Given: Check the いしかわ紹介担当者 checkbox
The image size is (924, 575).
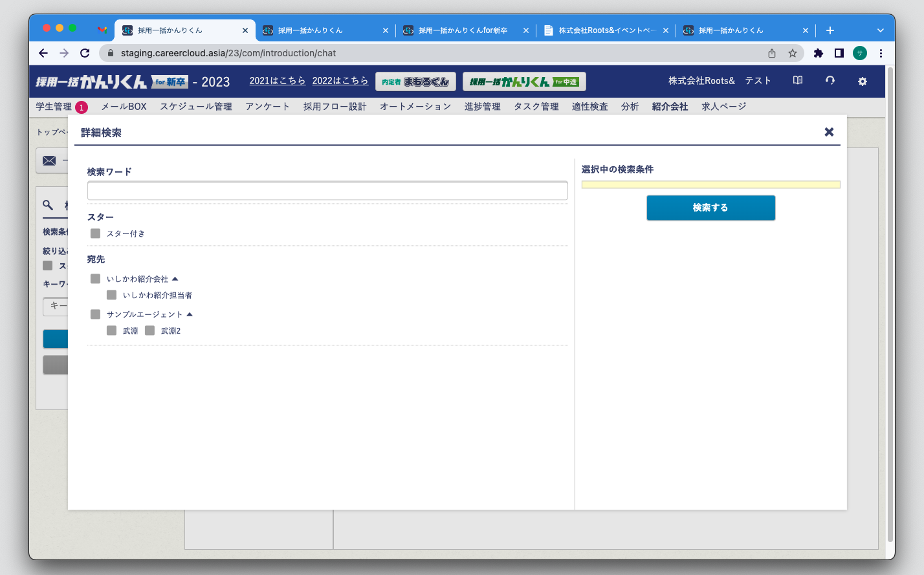Looking at the screenshot, I should click(x=112, y=295).
